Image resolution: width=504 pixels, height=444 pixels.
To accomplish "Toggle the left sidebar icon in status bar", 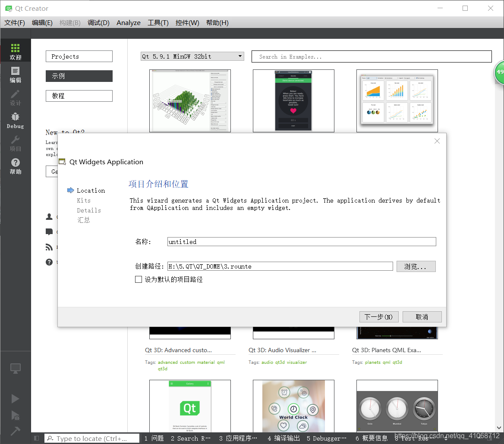I will tap(36, 438).
